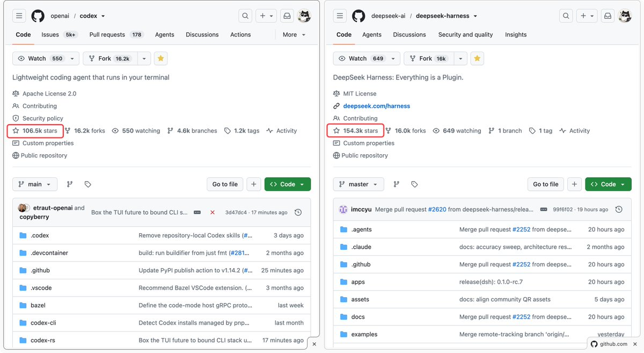The image size is (644, 353).
Task: Open Insights tab in deepseek-harness window
Action: 516,34
